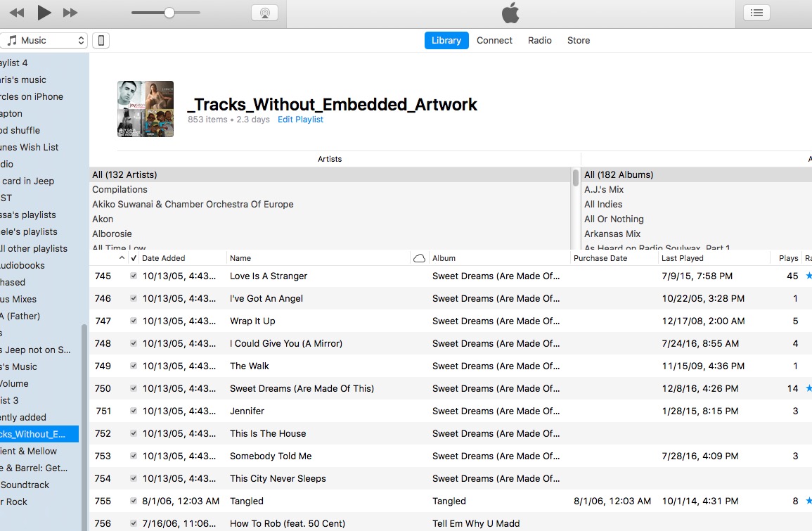The width and height of the screenshot is (812, 531).
Task: Uncheck I Could Give You (A Mirror) track
Action: coord(134,343)
